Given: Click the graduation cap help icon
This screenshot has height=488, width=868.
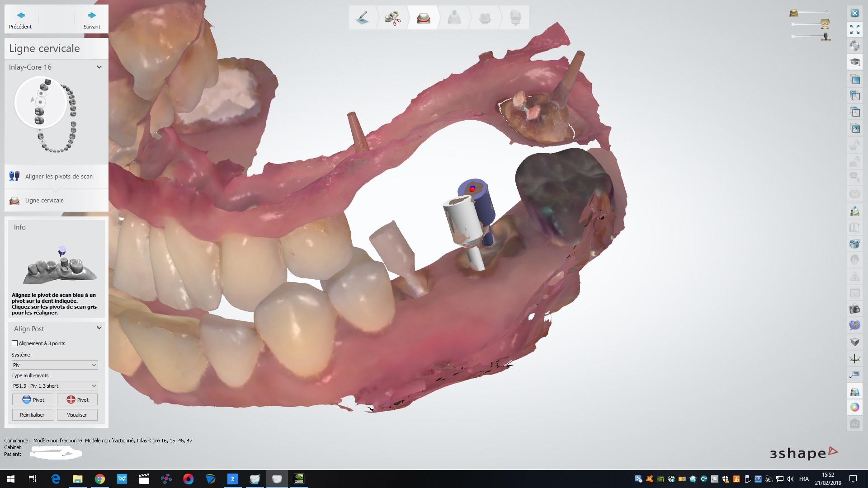Looking at the screenshot, I should click(854, 62).
